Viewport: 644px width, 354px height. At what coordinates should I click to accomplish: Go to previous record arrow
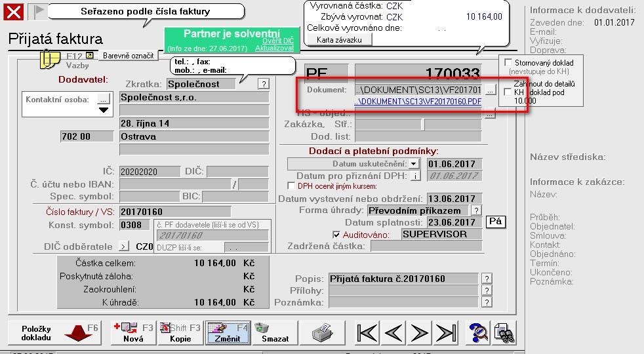(x=393, y=332)
